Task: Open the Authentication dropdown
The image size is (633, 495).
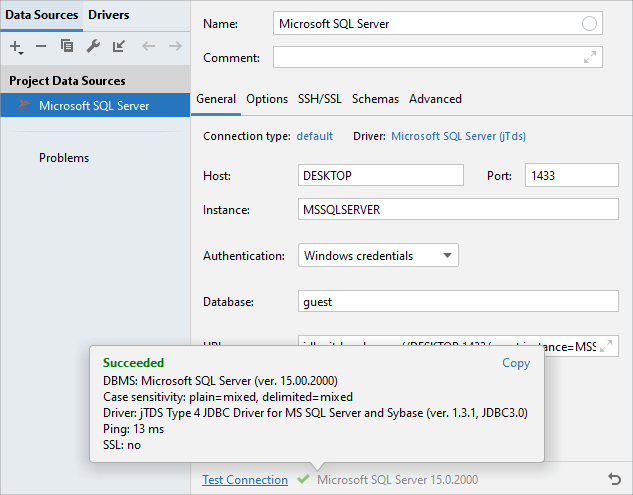Action: 378,256
